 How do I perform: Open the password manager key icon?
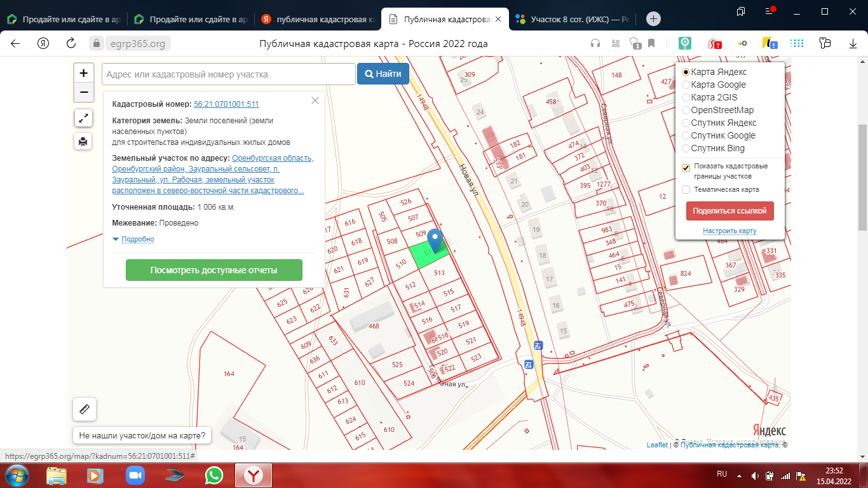click(x=742, y=44)
